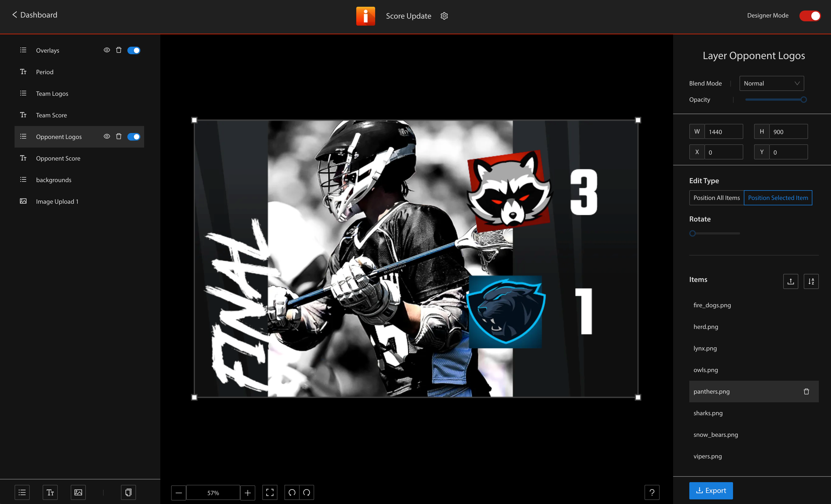Click the Dashboard back button
Image resolution: width=831 pixels, height=504 pixels.
(34, 15)
